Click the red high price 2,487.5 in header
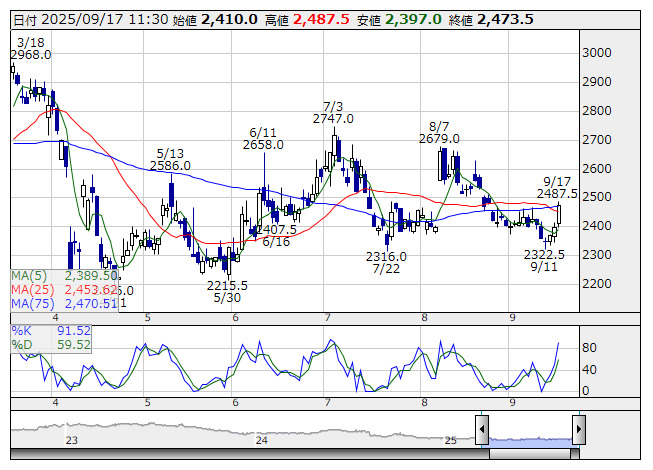Viewport: 653px width, 470px height. point(321,20)
